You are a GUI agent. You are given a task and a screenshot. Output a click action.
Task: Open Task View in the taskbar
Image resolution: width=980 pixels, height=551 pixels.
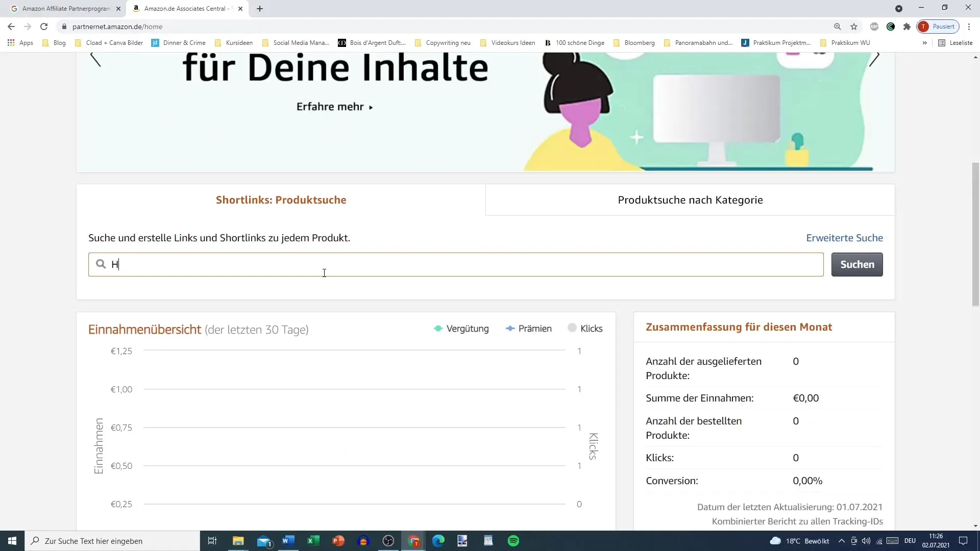pyautogui.click(x=212, y=541)
